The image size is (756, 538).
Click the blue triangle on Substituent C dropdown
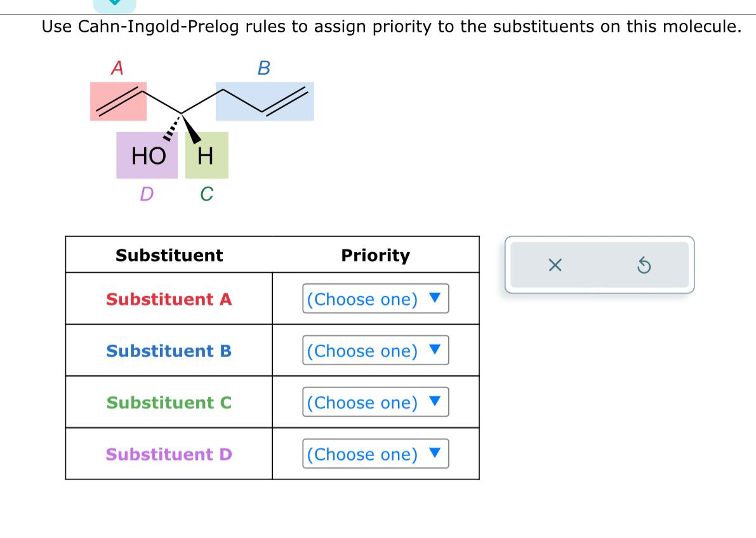434,402
